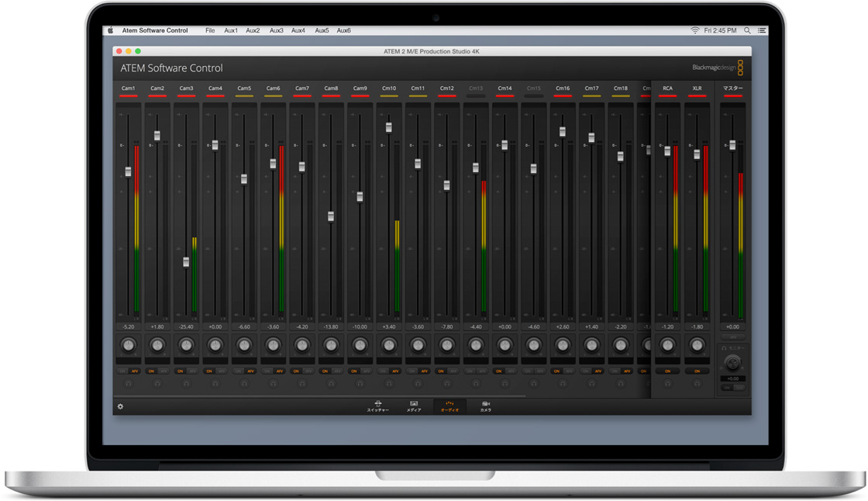Click the monitor level field +0.00
This screenshot has height=501, width=868.
[732, 378]
